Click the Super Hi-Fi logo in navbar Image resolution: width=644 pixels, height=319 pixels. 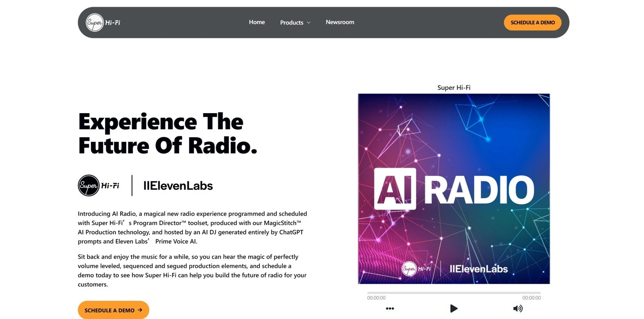pos(103,22)
